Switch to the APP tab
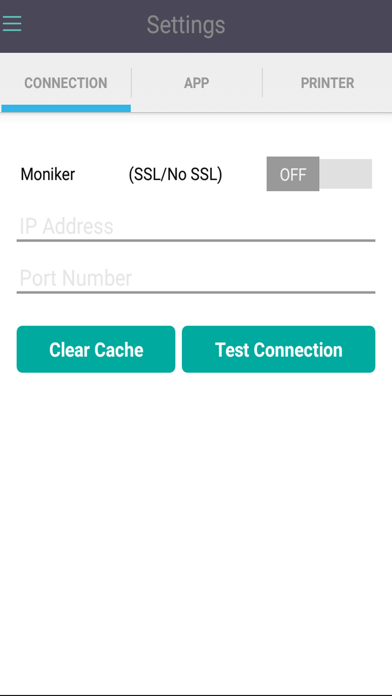The width and height of the screenshot is (392, 696). [197, 83]
